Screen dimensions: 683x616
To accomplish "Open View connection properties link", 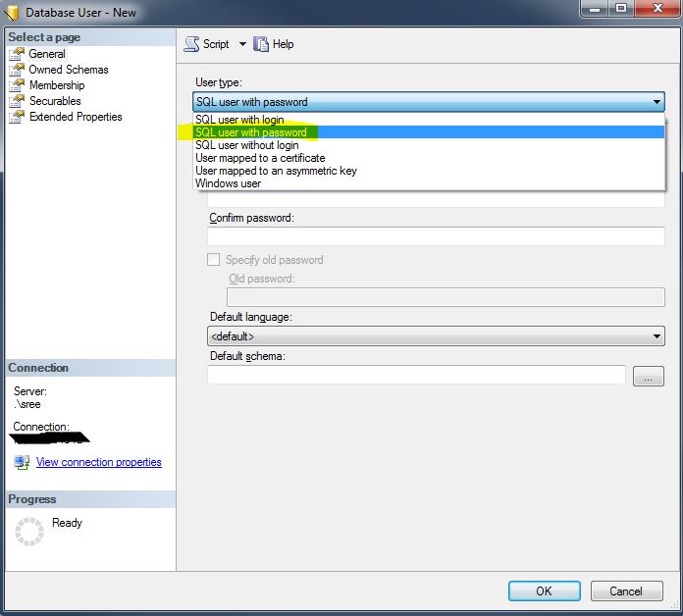I will tap(98, 462).
